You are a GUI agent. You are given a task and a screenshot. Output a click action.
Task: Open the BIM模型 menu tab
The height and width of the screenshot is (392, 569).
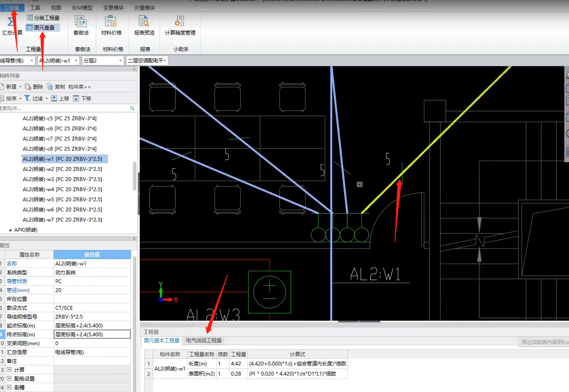[82, 8]
